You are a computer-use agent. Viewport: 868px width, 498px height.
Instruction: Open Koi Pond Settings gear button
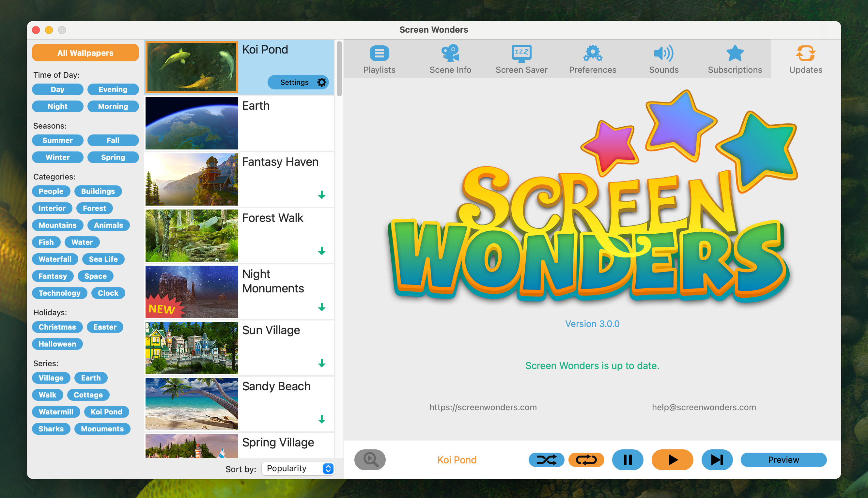click(298, 82)
